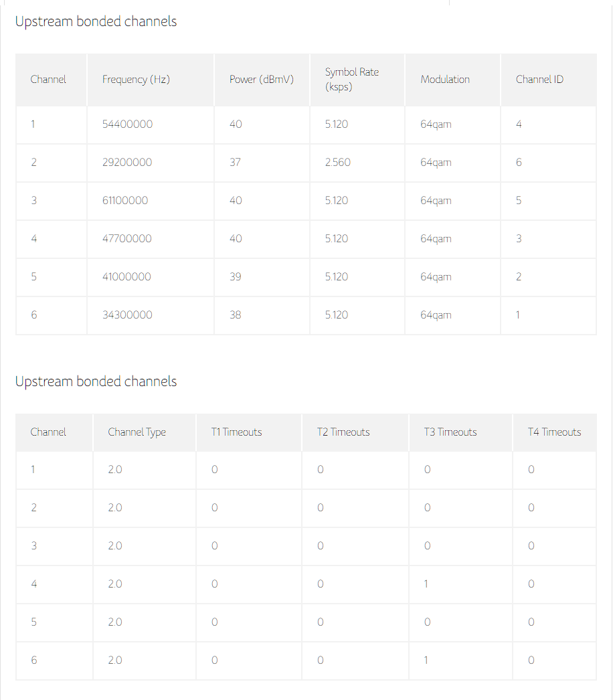Click the Channel ID column header
The width and height of the screenshot is (613, 700).
[x=539, y=80]
